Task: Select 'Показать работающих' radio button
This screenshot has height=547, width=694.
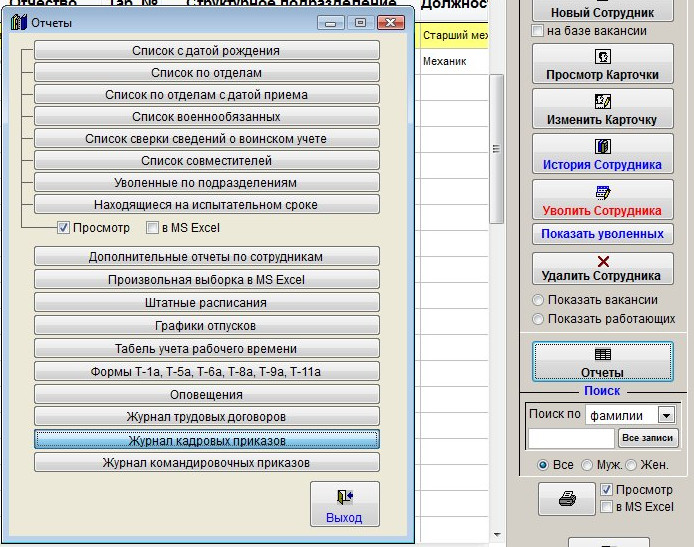Action: coord(538,319)
